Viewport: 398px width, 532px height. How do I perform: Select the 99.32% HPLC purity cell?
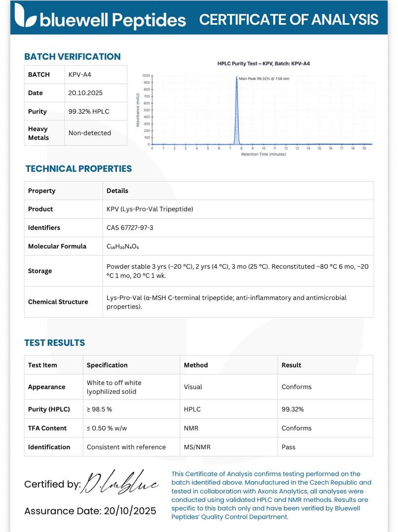[x=96, y=111]
